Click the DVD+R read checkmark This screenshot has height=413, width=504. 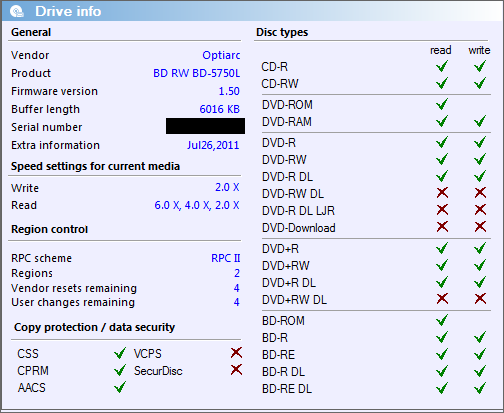tap(442, 248)
